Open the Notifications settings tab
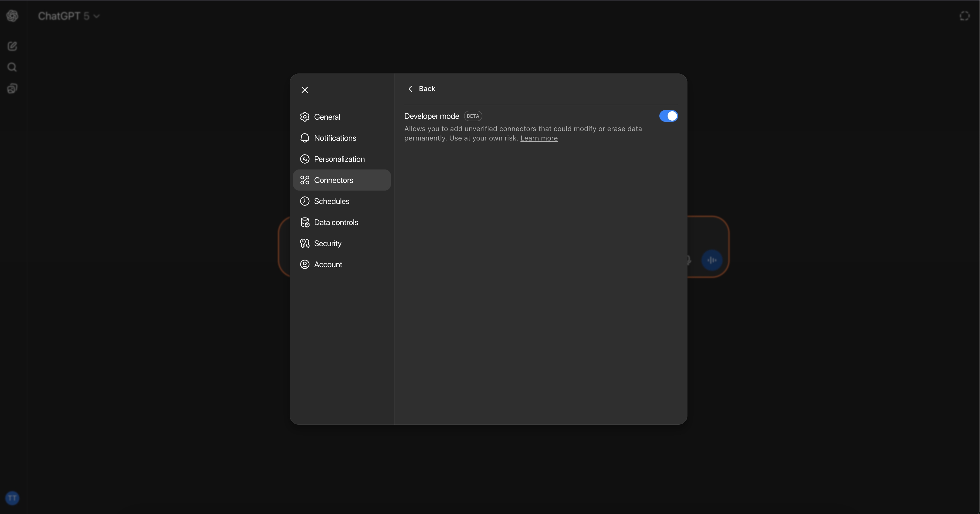980x514 pixels. 335,138
